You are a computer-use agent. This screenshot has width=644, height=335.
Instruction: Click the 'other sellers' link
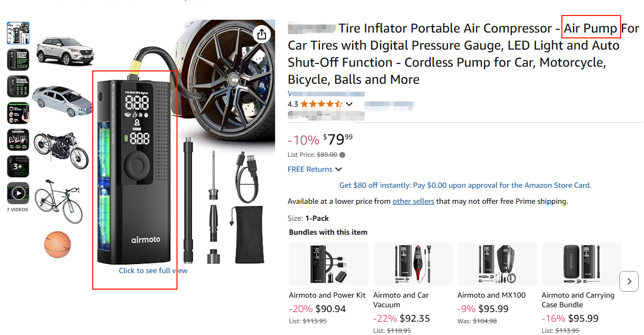[x=413, y=201]
